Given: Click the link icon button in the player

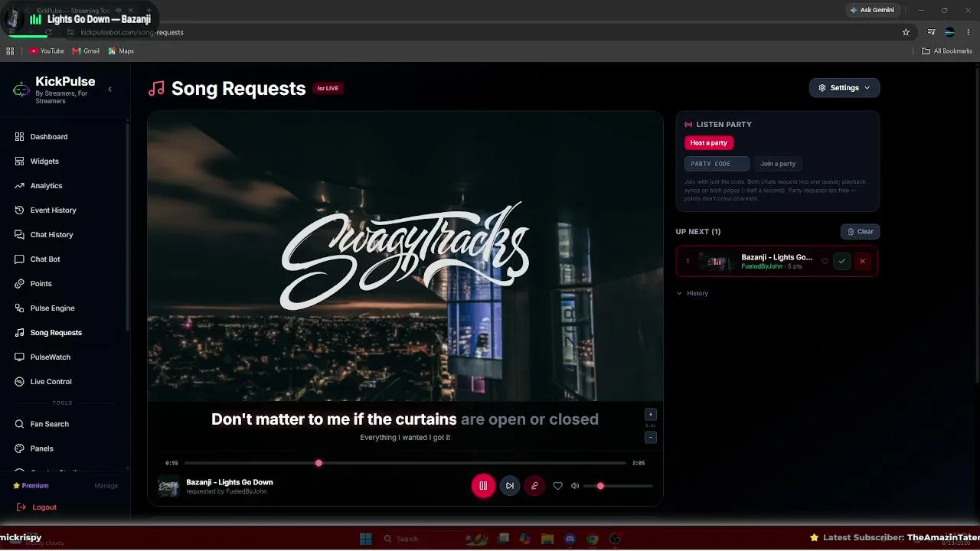Looking at the screenshot, I should [x=534, y=486].
